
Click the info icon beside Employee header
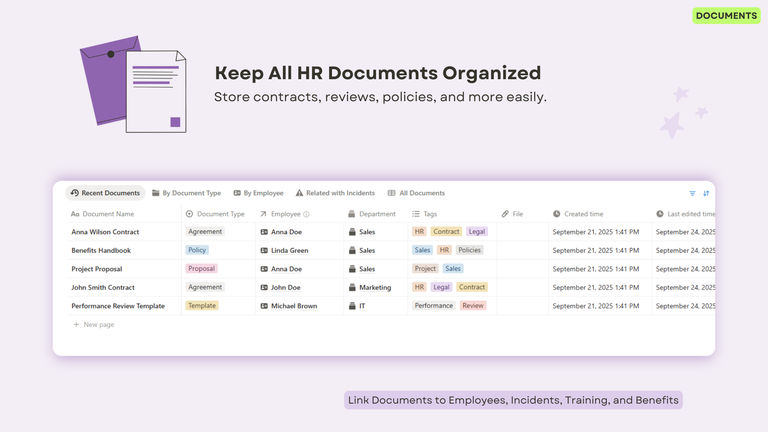pyautogui.click(x=306, y=214)
